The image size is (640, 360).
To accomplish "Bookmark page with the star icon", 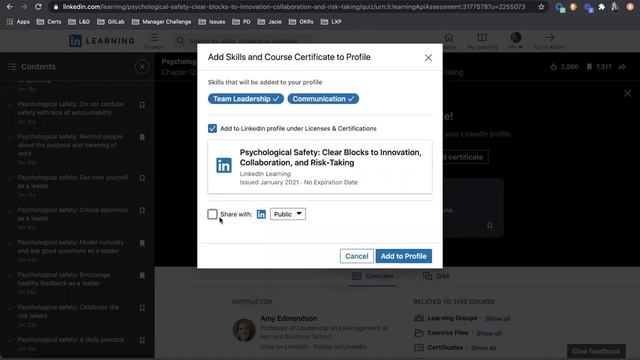I will pos(541,7).
